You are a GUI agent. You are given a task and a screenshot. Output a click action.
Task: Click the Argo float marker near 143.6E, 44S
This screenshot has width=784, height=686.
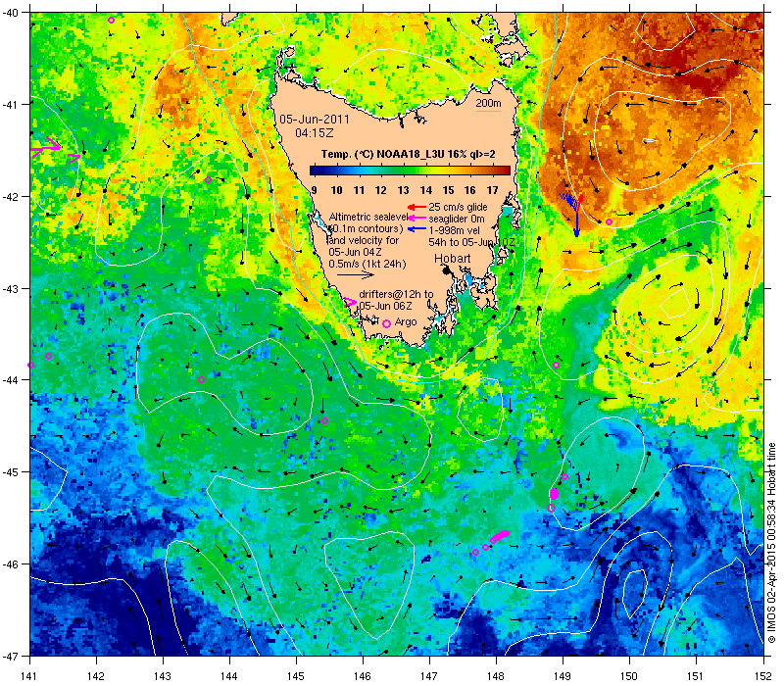pyautogui.click(x=201, y=380)
